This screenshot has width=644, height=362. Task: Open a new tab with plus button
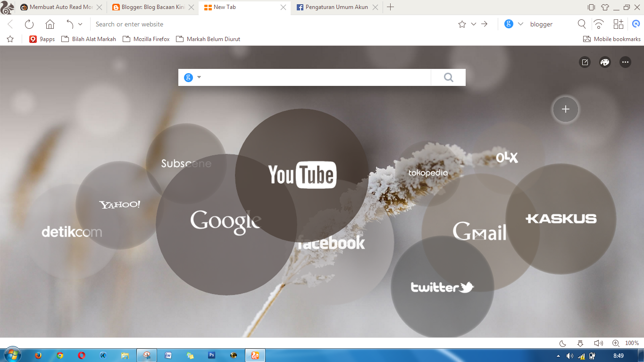[x=390, y=7]
